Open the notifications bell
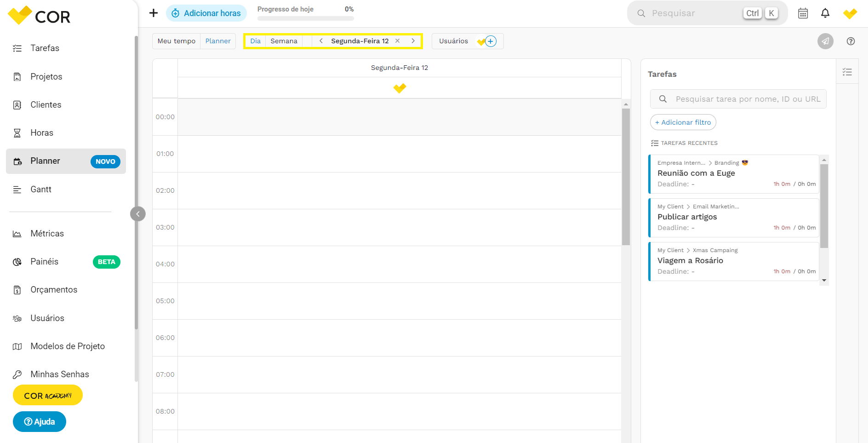 click(x=825, y=13)
